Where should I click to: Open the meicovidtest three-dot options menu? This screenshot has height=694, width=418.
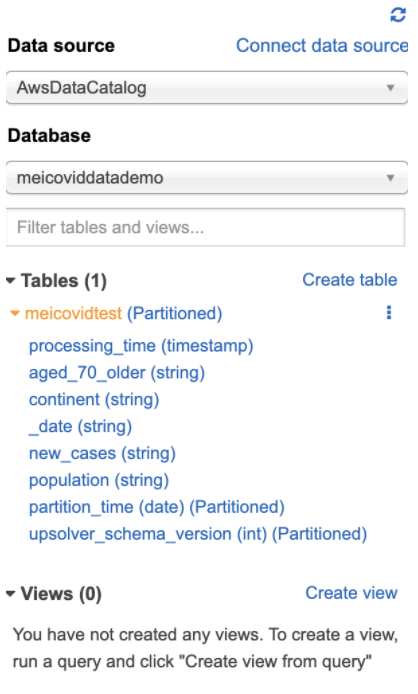[389, 312]
